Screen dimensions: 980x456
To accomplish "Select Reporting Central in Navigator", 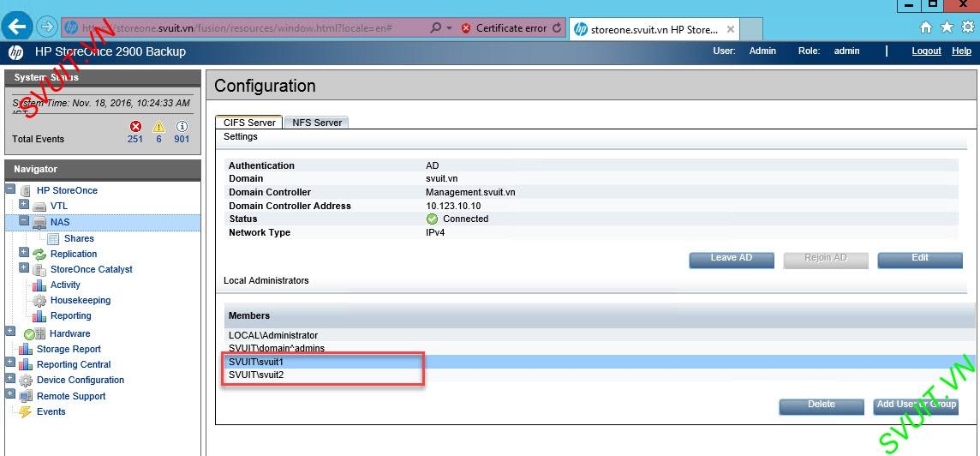I will 74,364.
